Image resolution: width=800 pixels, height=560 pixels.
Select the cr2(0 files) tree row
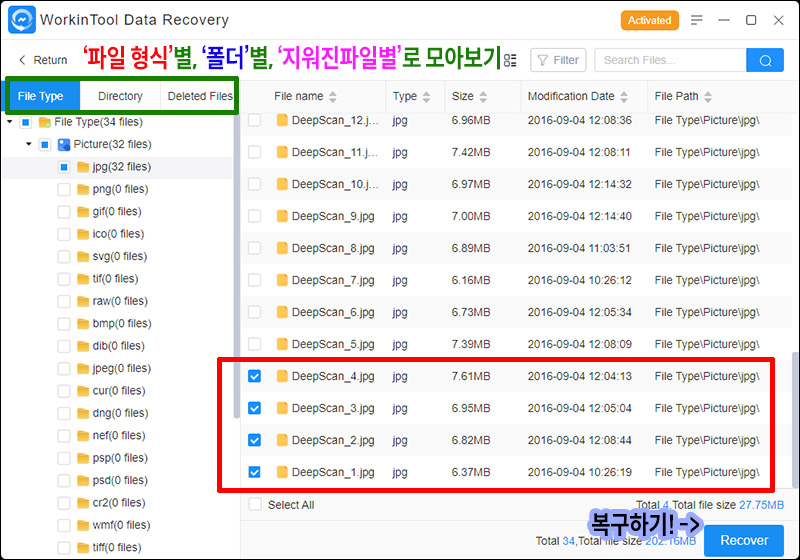click(118, 503)
